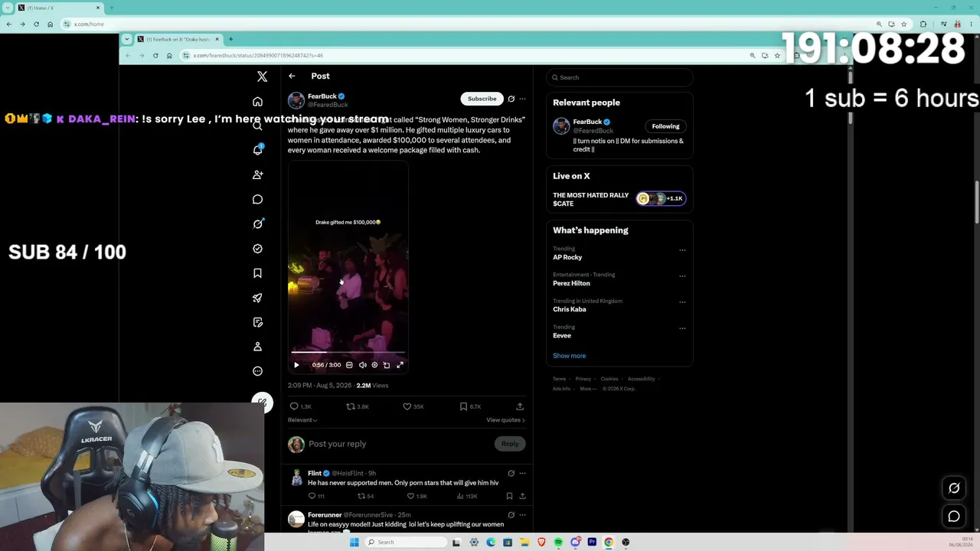Screen dimensions: 980x551
Task: Toggle video captions
Action: pos(349,365)
